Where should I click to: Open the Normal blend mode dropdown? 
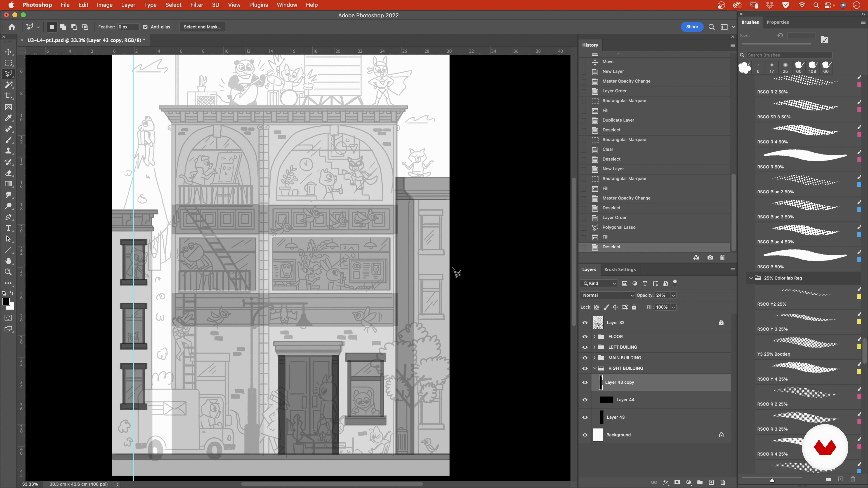[608, 295]
